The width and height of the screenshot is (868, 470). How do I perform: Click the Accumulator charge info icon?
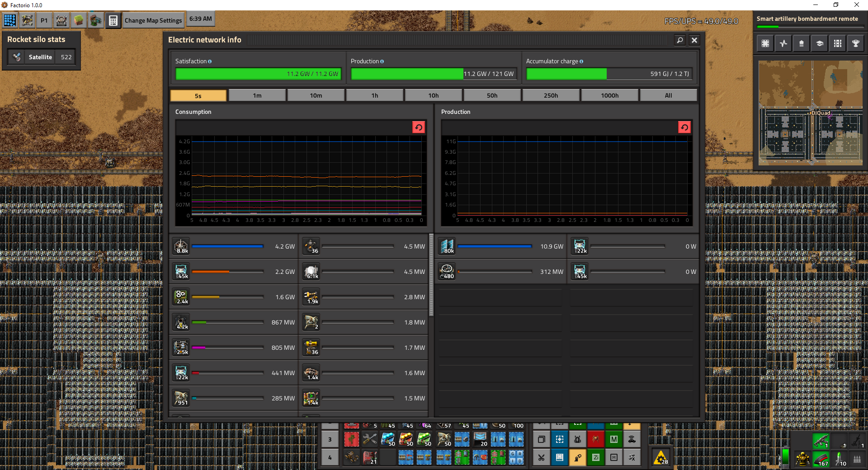(581, 61)
